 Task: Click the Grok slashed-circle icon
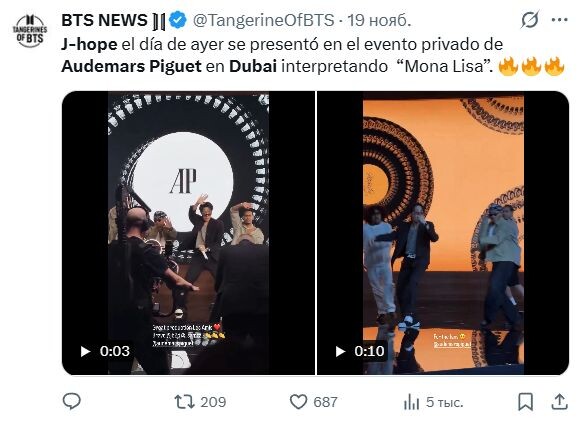tap(529, 20)
